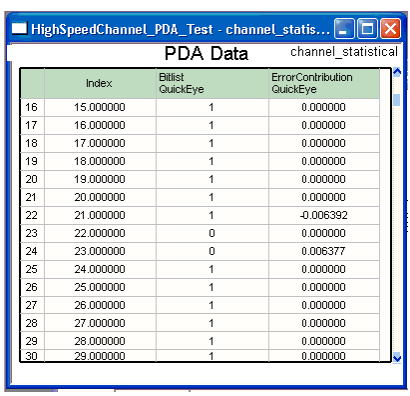Select row number 28

32,323
